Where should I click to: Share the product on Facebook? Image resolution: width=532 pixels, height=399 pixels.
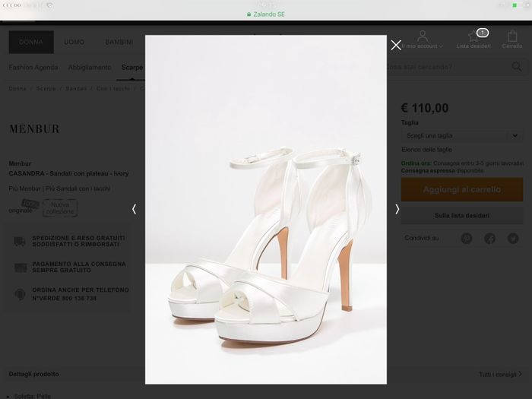[x=489, y=239]
